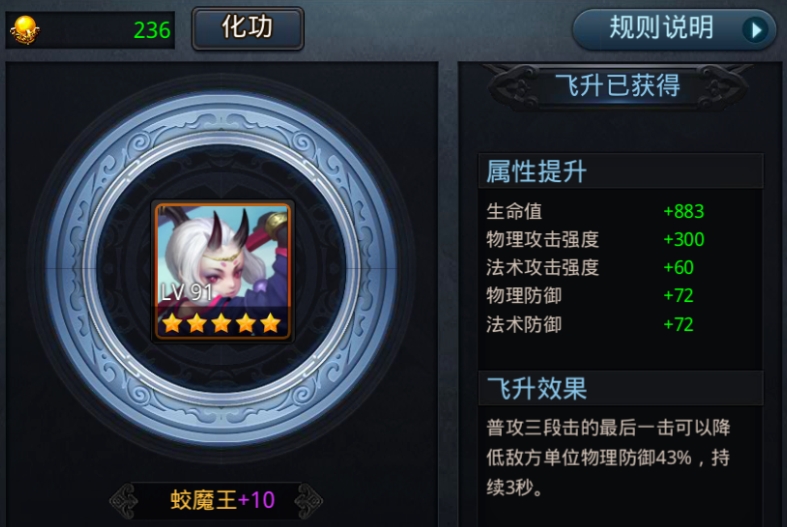Click the five gold stars rating
This screenshot has width=787, height=527.
221,324
